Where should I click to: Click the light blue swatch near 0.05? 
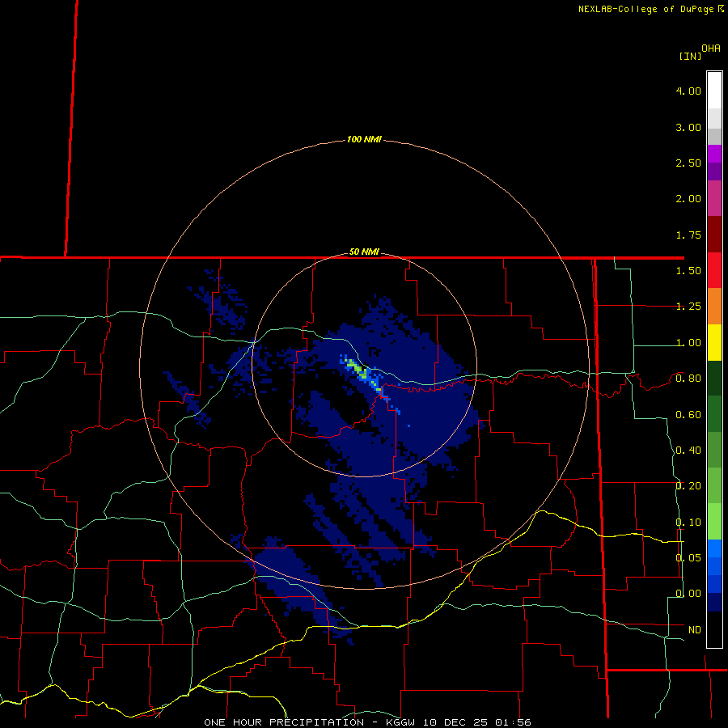click(x=714, y=548)
